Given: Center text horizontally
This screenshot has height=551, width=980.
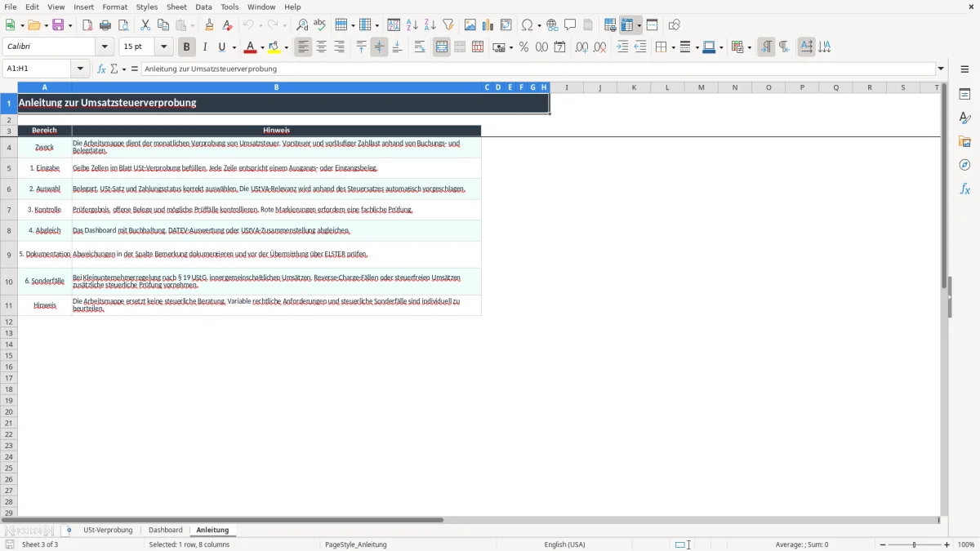Looking at the screenshot, I should [321, 47].
